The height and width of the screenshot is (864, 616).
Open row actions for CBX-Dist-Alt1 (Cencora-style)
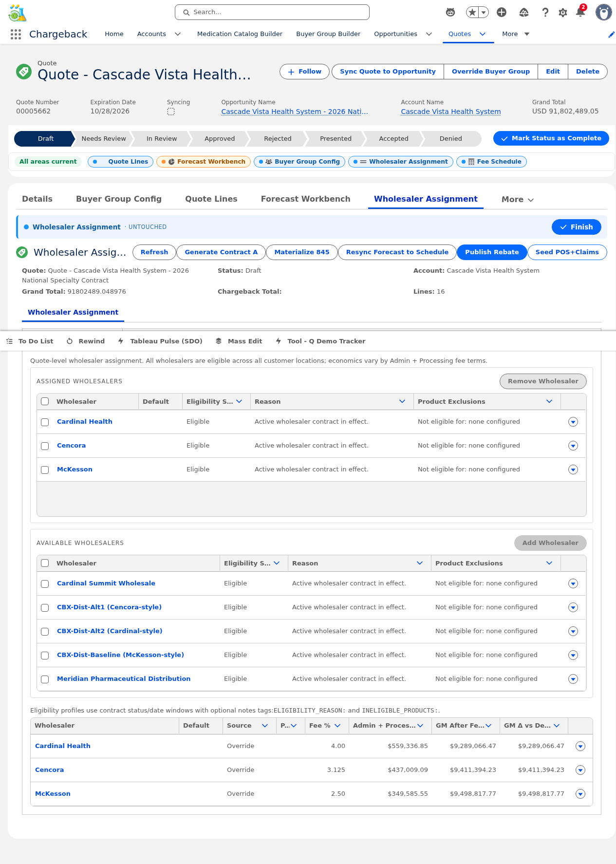click(573, 607)
